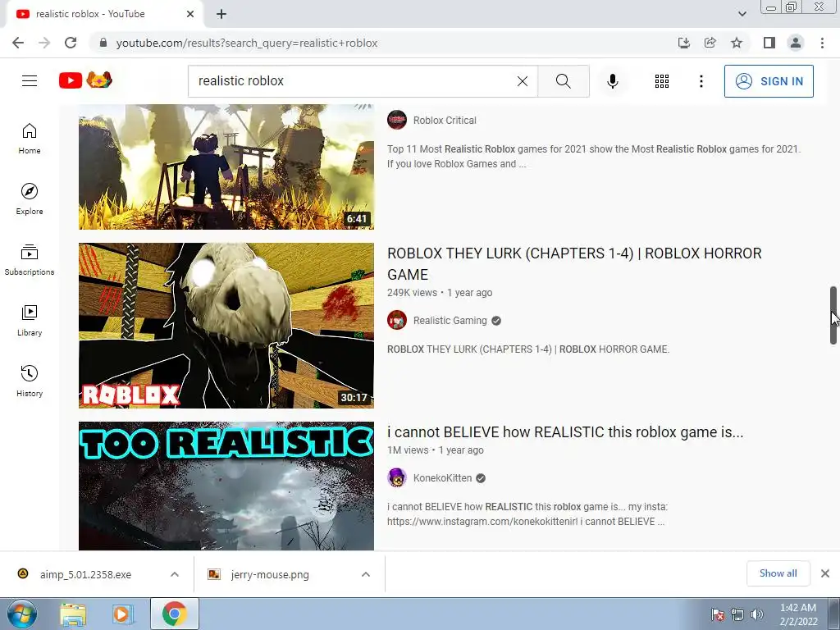This screenshot has width=840, height=630.
Task: Open the Chrome profile avatar
Action: tap(796, 43)
